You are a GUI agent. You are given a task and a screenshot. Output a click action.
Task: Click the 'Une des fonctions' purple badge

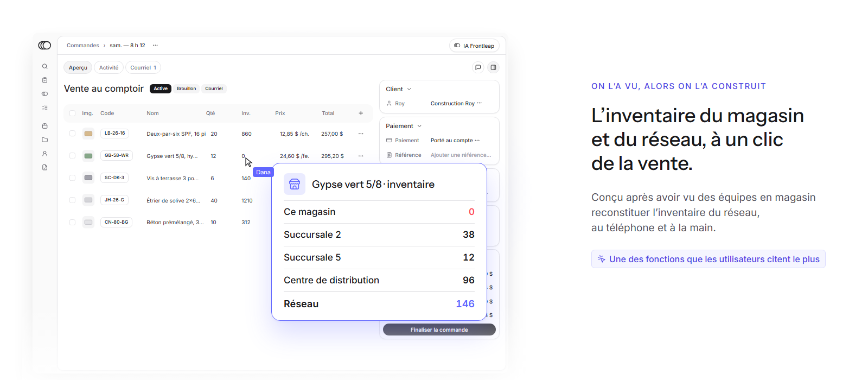pyautogui.click(x=709, y=259)
